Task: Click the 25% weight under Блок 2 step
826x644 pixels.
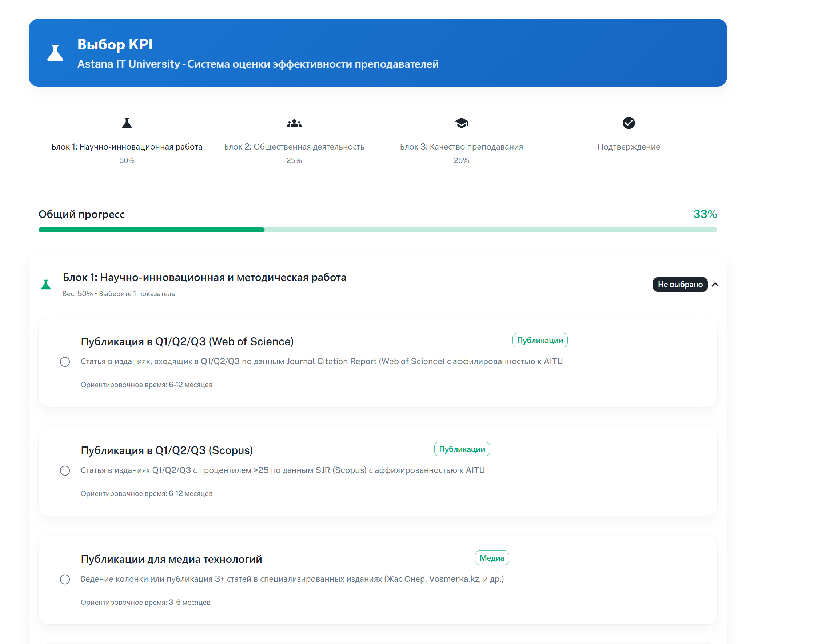Action: point(294,160)
